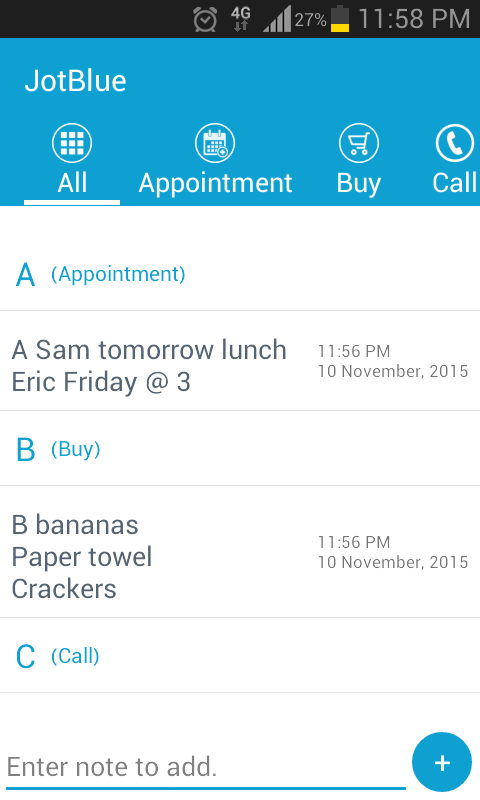Tap the Call phone icon

[455, 143]
